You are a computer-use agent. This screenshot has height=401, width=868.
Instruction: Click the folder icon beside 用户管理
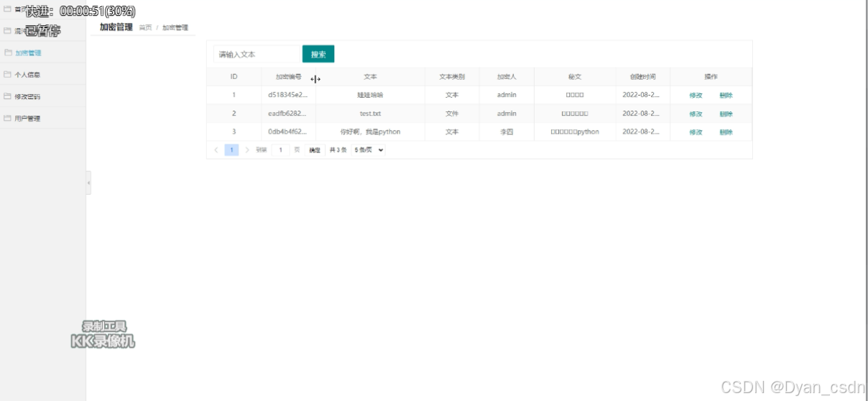[x=8, y=118]
